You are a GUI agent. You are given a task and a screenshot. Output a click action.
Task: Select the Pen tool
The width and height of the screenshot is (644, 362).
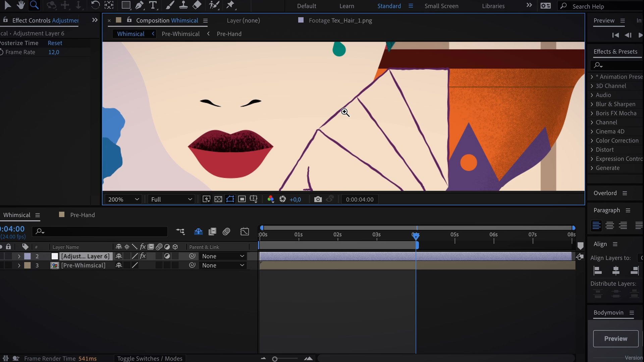139,5
